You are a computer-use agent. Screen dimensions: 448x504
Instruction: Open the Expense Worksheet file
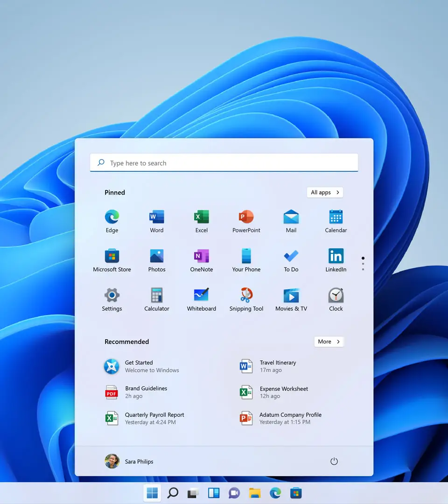[x=274, y=392]
